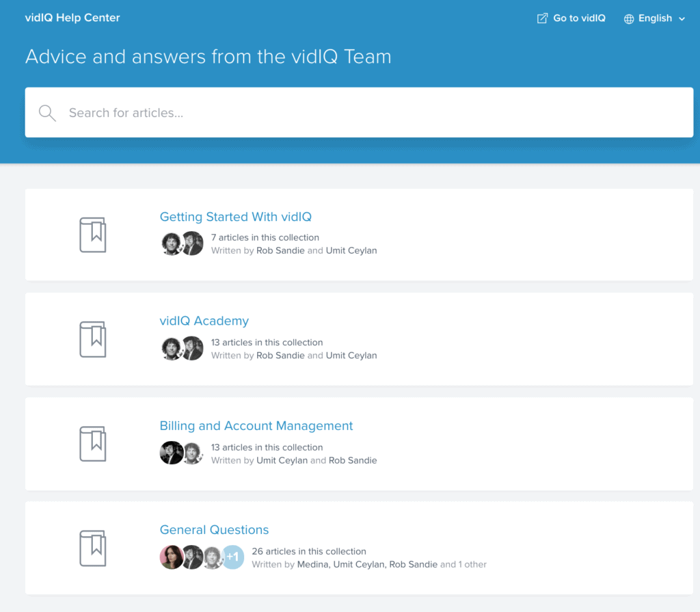Click '13 articles in this collection' under Billing

point(267,448)
